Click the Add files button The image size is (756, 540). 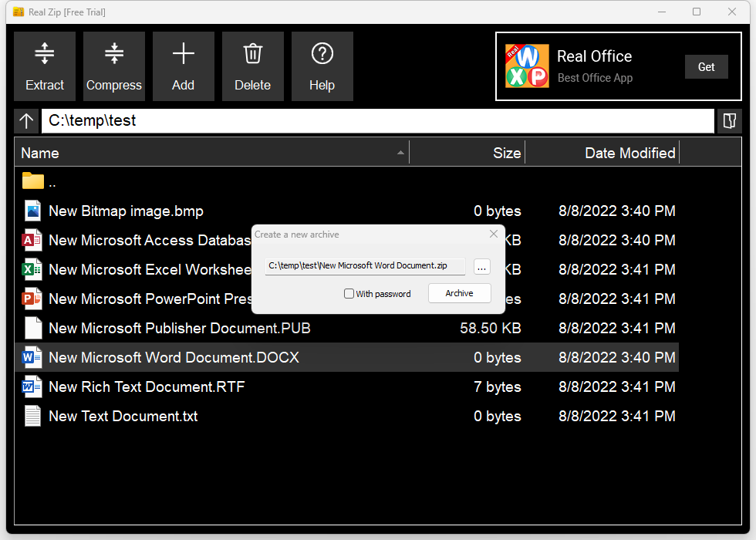[184, 66]
